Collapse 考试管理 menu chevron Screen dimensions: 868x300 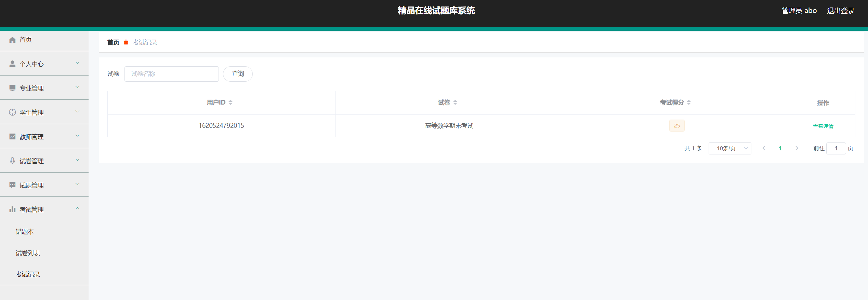tap(78, 208)
